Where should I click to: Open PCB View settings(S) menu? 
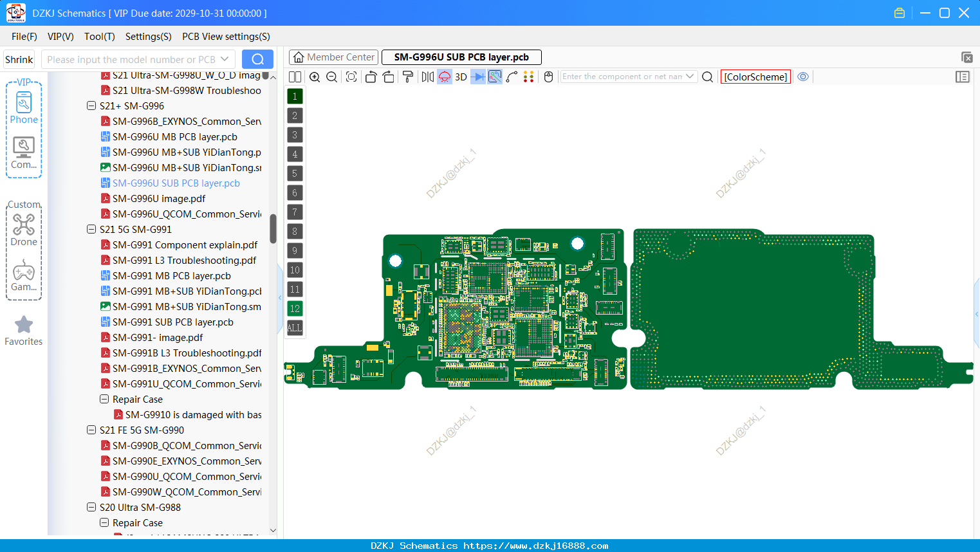(226, 37)
